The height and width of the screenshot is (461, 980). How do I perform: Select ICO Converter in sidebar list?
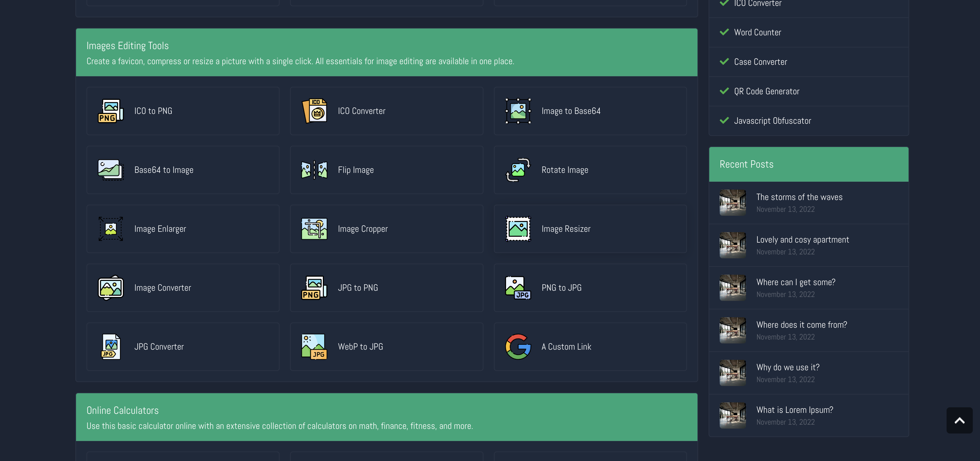(757, 3)
